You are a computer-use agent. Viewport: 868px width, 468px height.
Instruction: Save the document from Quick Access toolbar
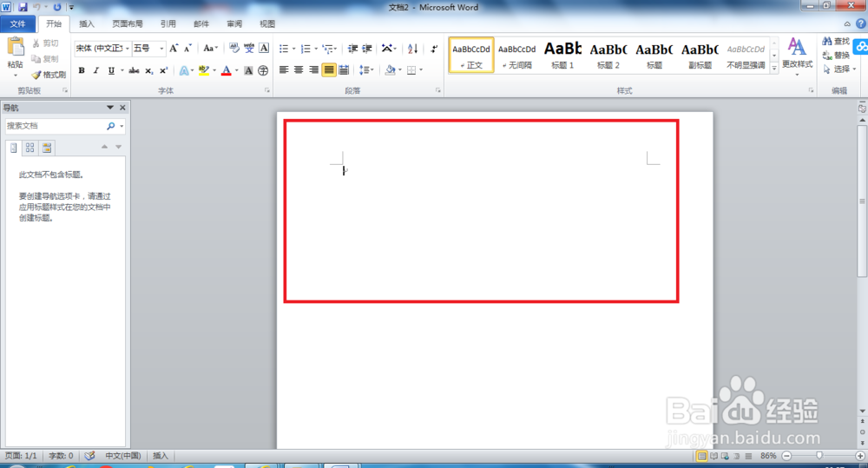23,7
